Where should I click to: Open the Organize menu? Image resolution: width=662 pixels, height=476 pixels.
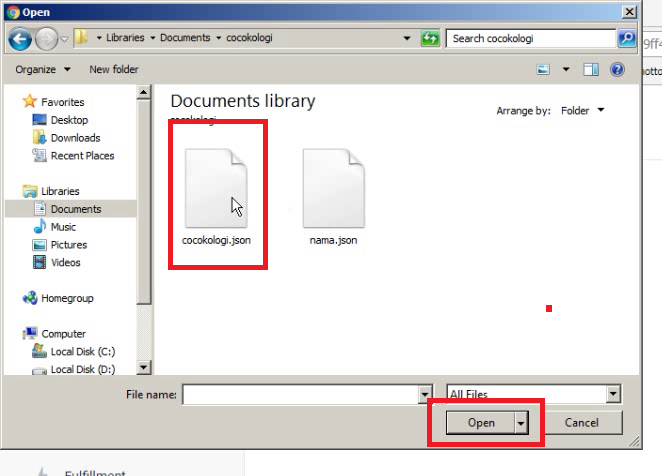(x=43, y=69)
